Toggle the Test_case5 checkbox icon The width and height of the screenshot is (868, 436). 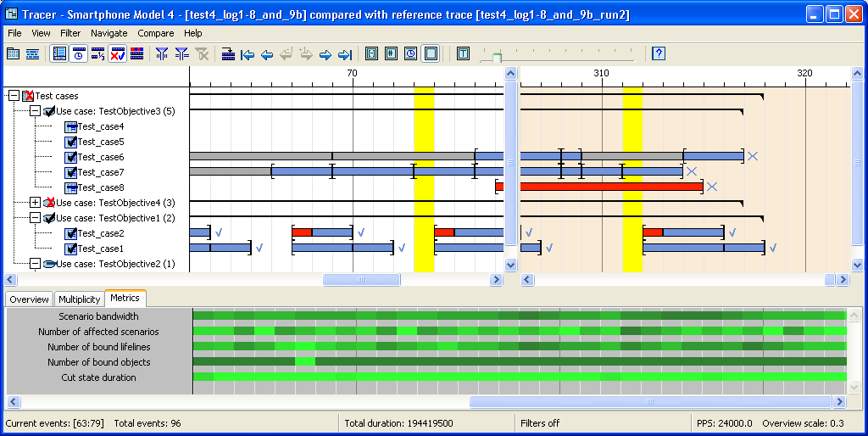71,142
